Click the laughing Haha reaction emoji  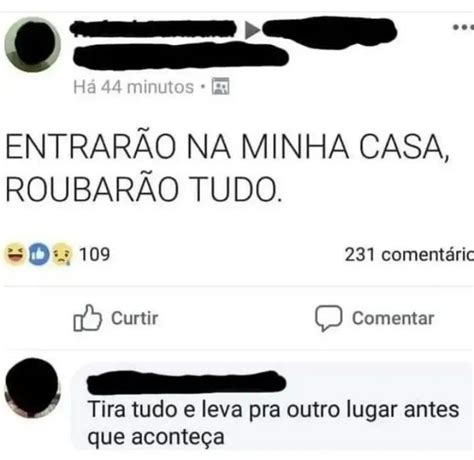tap(15, 254)
